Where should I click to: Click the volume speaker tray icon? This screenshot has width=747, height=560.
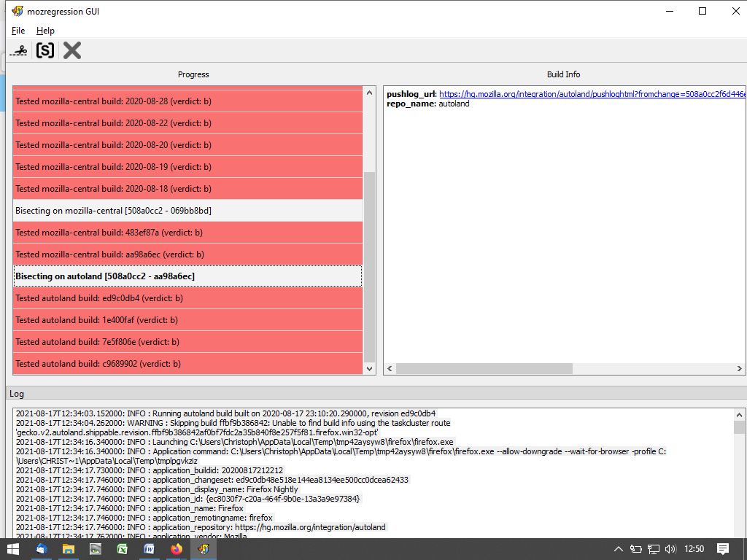pyautogui.click(x=670, y=549)
